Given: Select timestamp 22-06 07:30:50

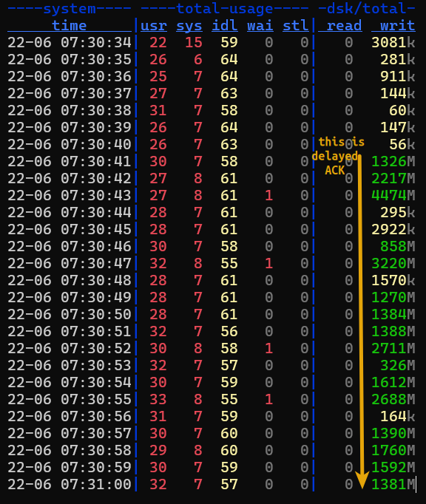Looking at the screenshot, I should coord(70,314).
